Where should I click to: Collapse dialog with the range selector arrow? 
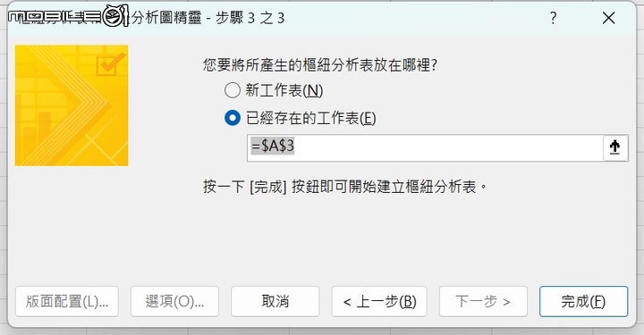coord(614,147)
